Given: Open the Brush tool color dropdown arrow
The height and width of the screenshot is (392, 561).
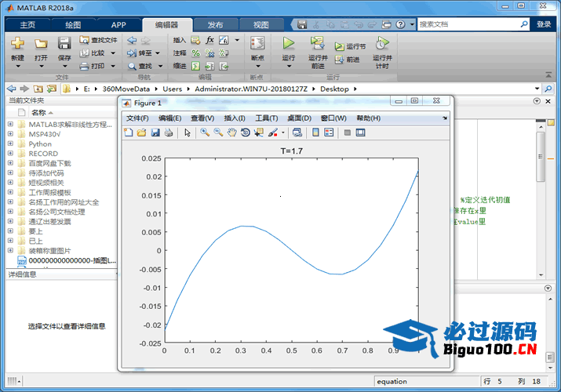Looking at the screenshot, I should coord(283,132).
